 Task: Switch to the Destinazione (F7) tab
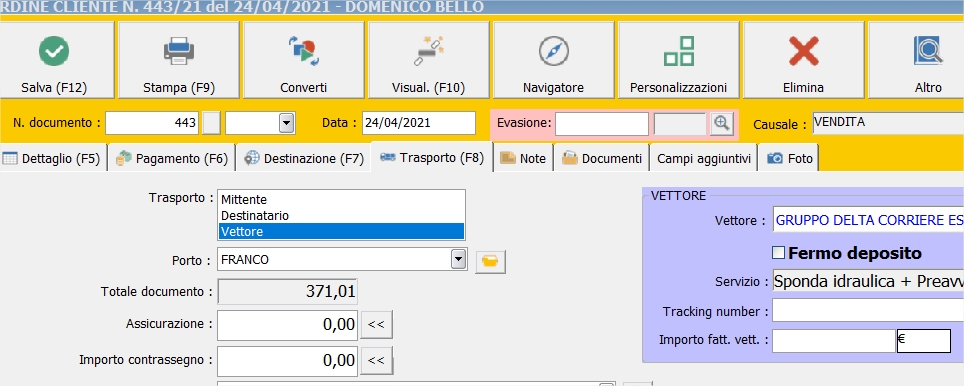[304, 159]
